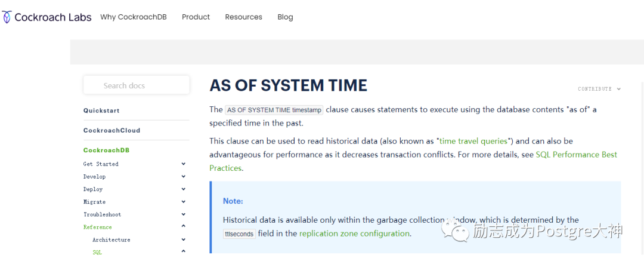Open the Architecture sidebar item
Viewport: 644px width, 261px height.
coord(112,239)
